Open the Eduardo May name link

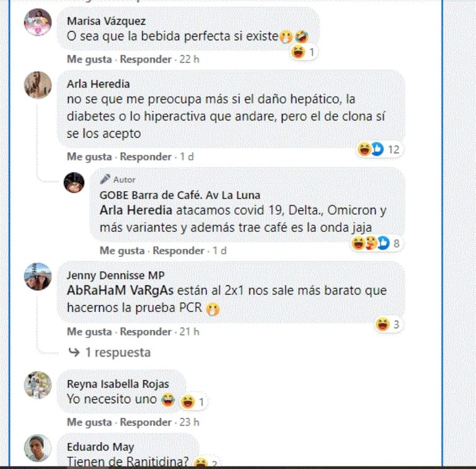(100, 447)
